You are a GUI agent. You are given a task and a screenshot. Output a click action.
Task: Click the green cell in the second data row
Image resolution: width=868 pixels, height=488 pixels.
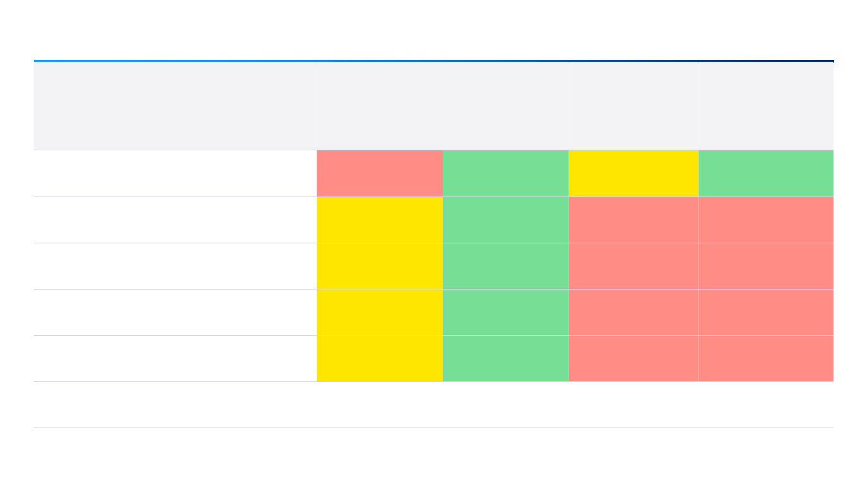point(505,220)
